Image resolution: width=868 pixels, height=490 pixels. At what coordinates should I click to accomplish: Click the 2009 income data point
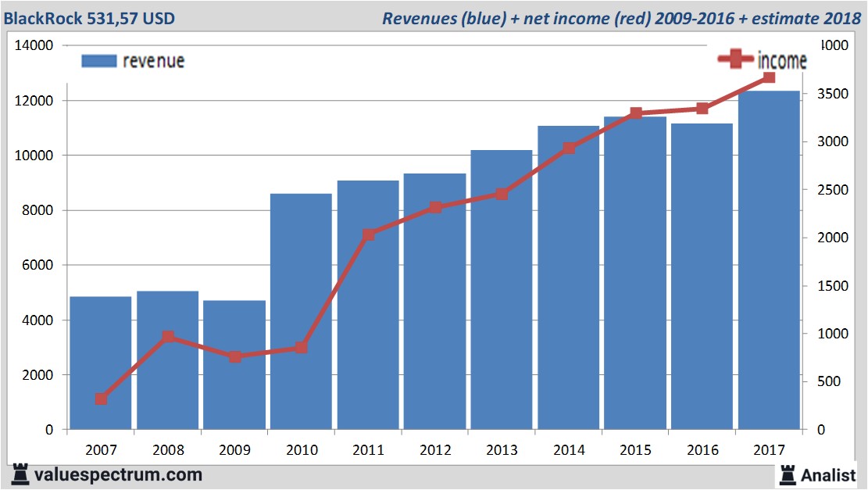[x=234, y=357]
